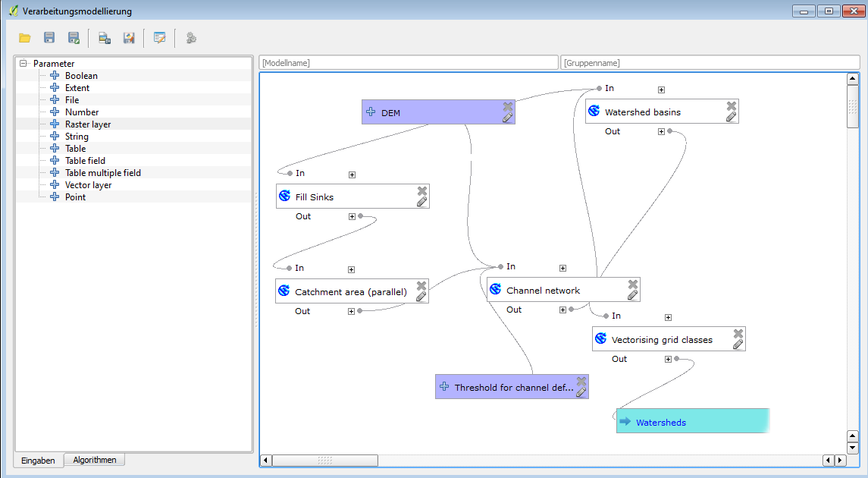The height and width of the screenshot is (478, 868).
Task: Click the Save As toolbar icon
Action: point(74,38)
